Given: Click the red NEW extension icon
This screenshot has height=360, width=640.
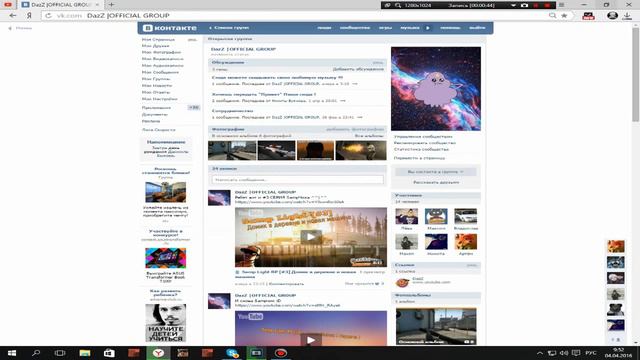Looking at the screenshot, I should (x=588, y=16).
